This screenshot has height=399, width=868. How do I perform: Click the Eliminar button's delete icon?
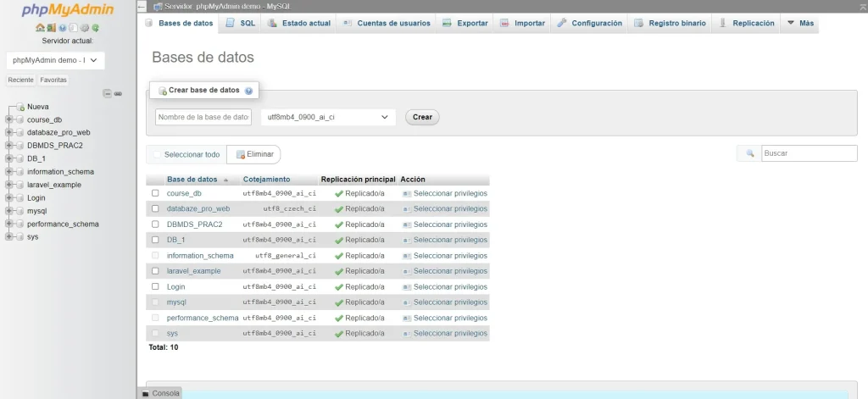point(240,154)
